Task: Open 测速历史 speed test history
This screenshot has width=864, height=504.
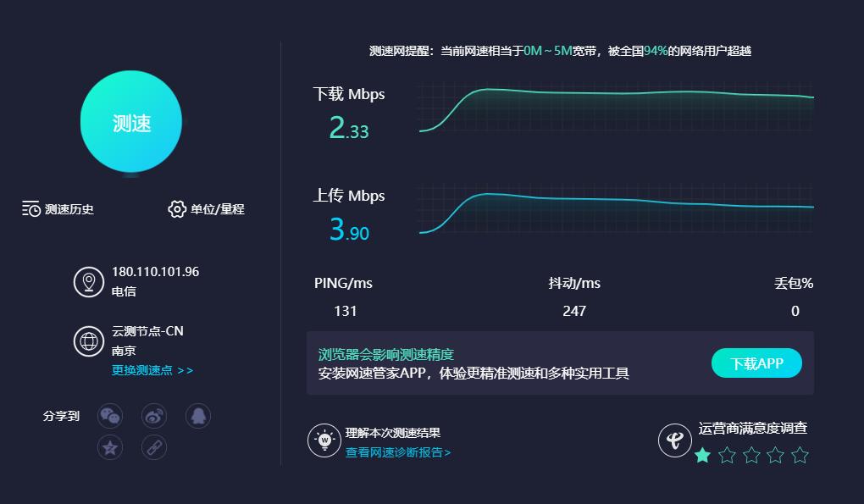Action: [51, 209]
